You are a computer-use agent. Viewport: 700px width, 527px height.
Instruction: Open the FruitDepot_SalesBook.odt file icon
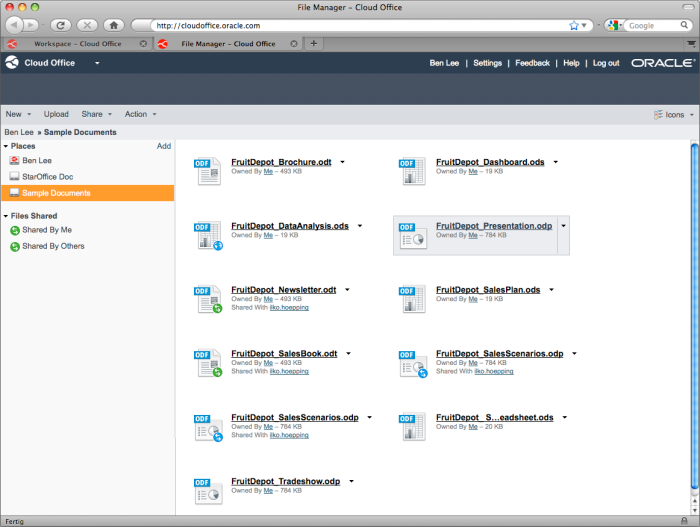pos(208,363)
